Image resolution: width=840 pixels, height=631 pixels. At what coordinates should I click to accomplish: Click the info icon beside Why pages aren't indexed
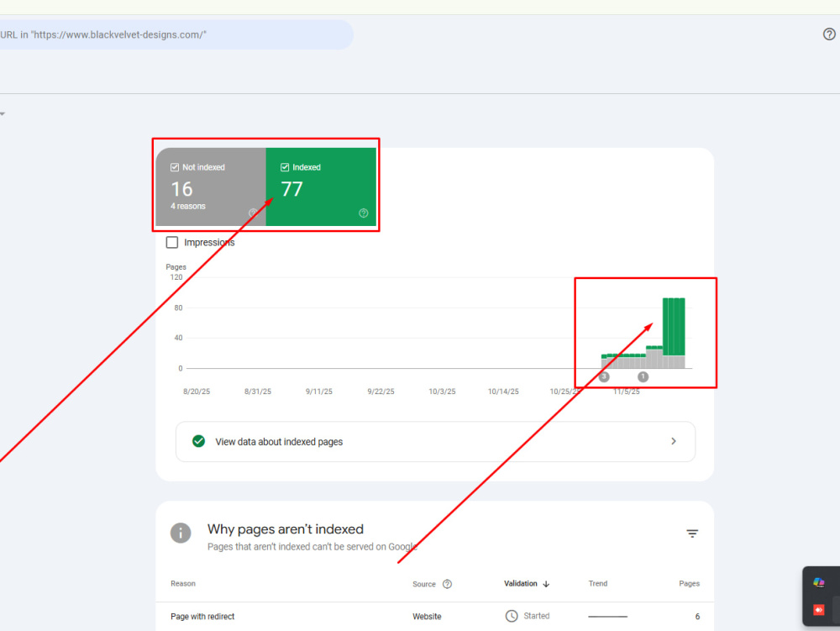click(181, 533)
